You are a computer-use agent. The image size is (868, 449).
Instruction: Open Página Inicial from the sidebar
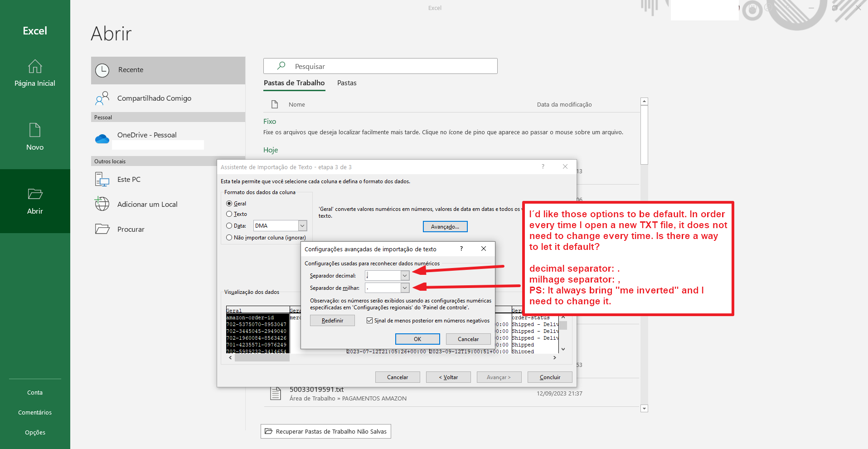click(35, 74)
